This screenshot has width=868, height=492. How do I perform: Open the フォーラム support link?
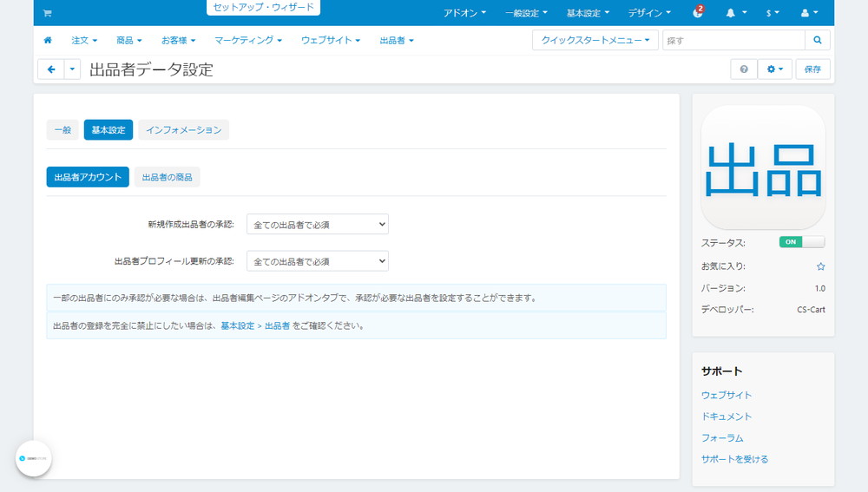point(722,437)
